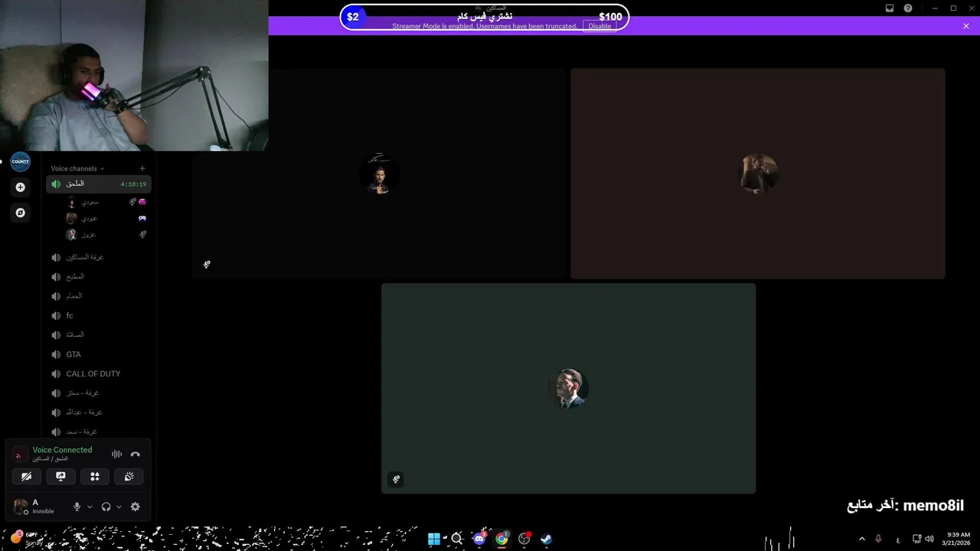Open user A's avatar menu
This screenshot has width=980, height=551.
21,507
